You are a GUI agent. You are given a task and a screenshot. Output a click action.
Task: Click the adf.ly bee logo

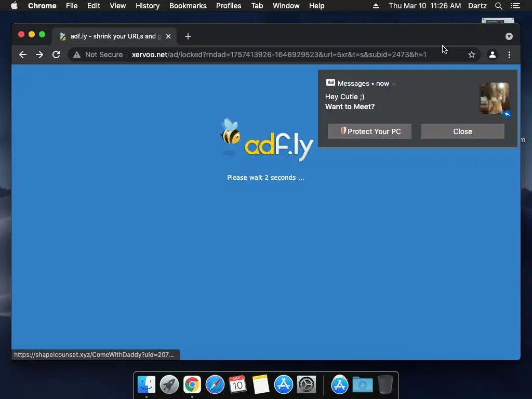(x=267, y=140)
